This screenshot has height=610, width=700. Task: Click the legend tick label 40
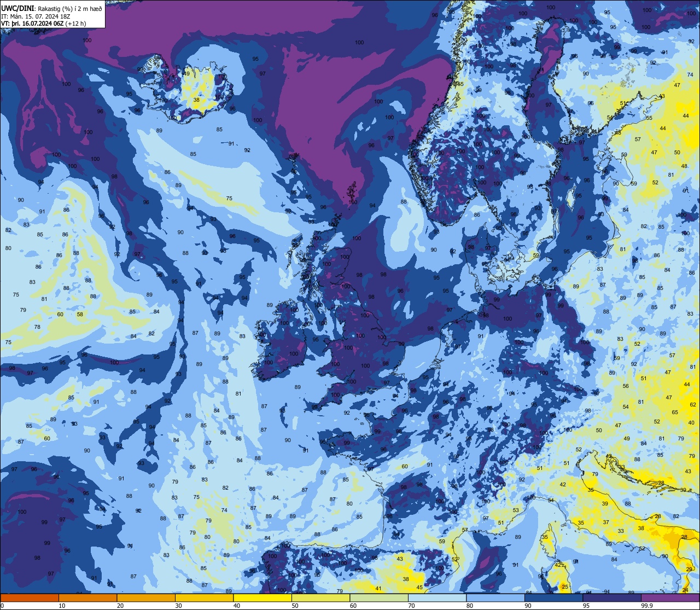click(x=236, y=606)
